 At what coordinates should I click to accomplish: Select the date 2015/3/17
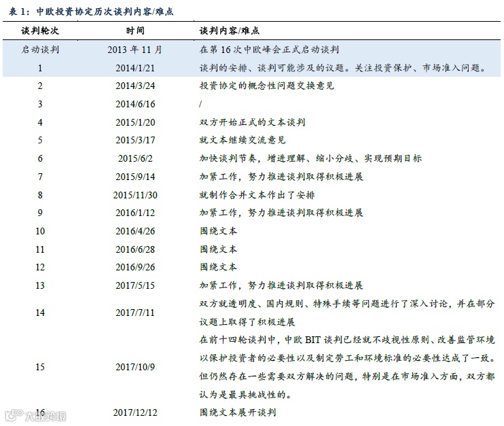point(135,140)
